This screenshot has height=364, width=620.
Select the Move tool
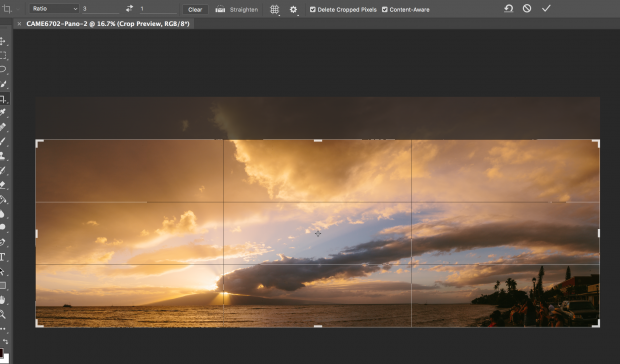click(3, 41)
